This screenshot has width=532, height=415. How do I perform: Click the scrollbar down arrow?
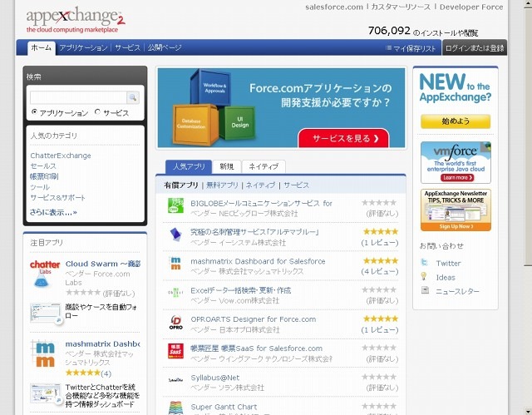tap(528, 411)
